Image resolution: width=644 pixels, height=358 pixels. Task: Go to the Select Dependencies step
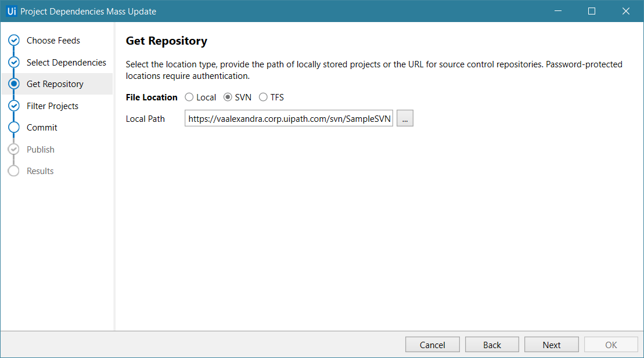(x=66, y=63)
